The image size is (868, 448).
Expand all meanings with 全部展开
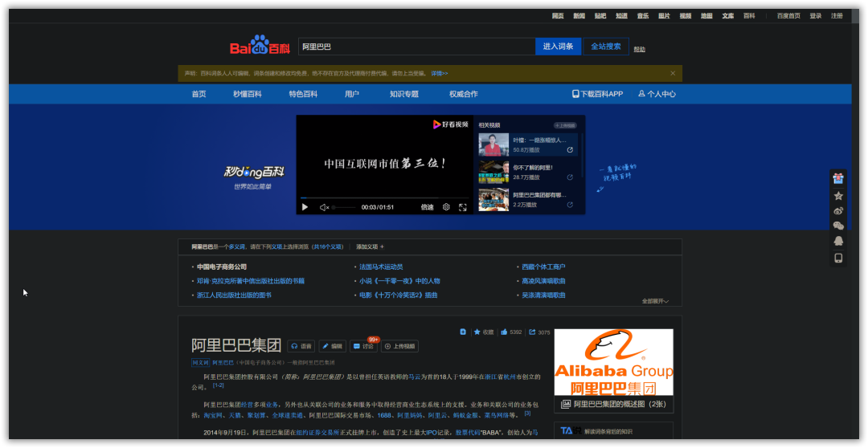[656, 301]
